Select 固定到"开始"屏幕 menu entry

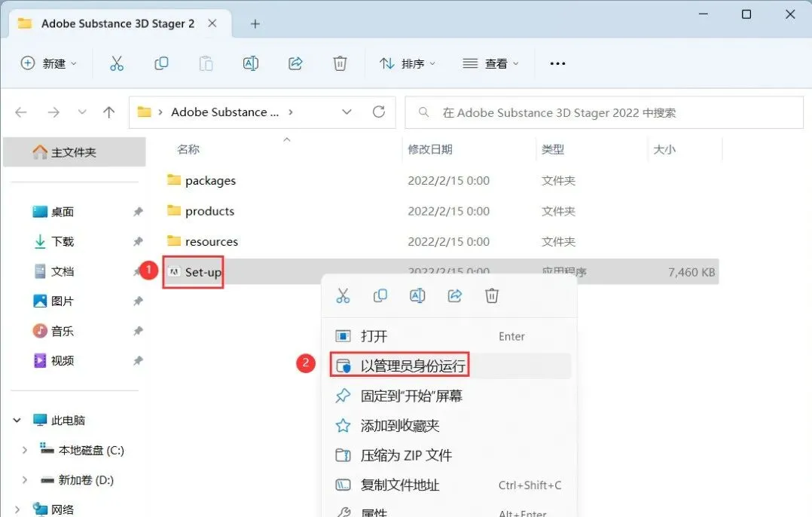450,396
